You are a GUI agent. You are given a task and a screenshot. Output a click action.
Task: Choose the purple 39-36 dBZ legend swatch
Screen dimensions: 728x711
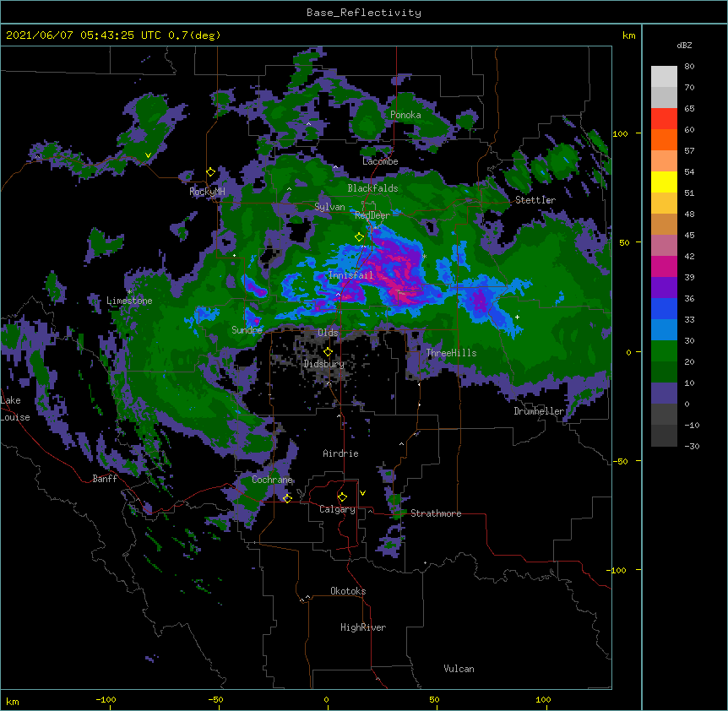[664, 288]
